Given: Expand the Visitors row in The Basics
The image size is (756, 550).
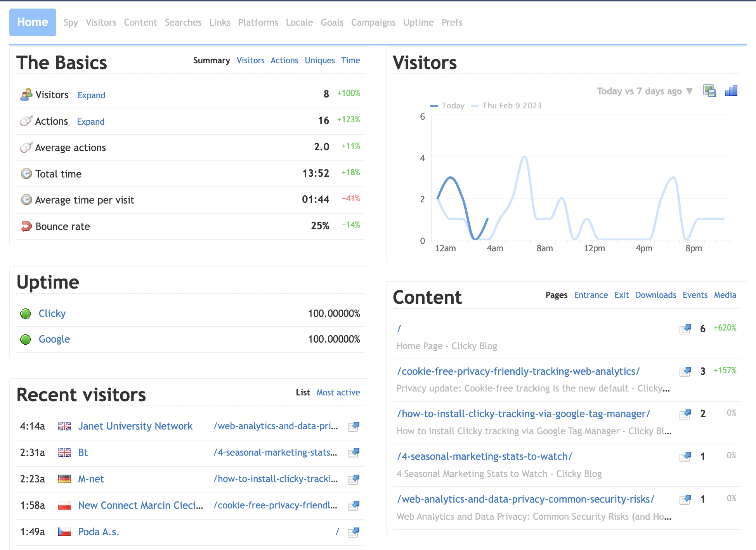Looking at the screenshot, I should click(x=91, y=96).
